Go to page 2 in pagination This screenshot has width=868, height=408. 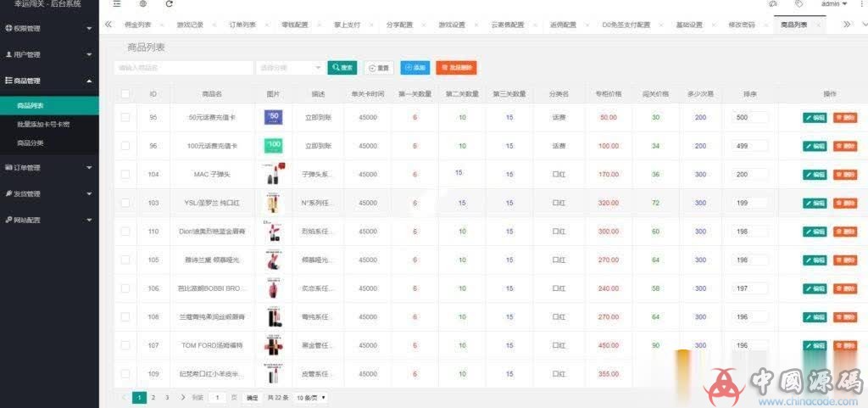[153, 398]
